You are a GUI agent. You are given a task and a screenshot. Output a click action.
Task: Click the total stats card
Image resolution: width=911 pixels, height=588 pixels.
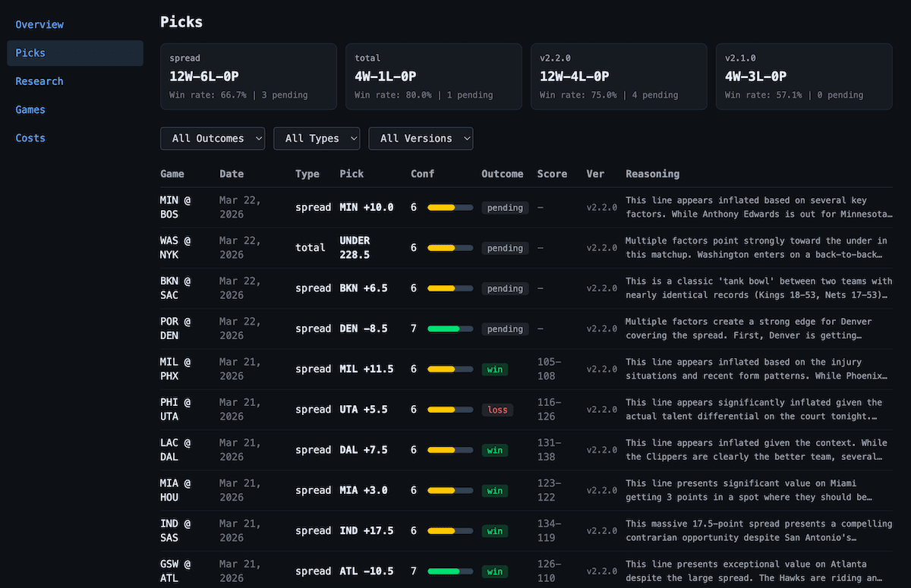tap(433, 76)
